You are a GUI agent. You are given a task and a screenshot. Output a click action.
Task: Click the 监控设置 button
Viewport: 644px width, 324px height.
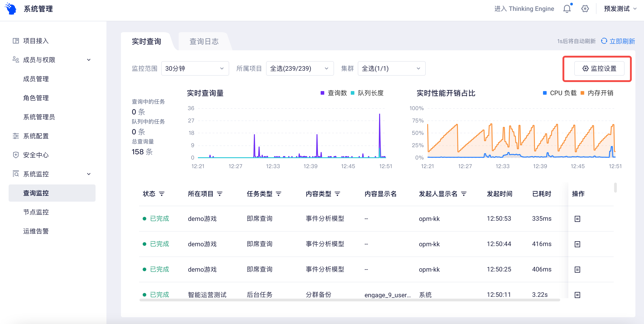599,68
